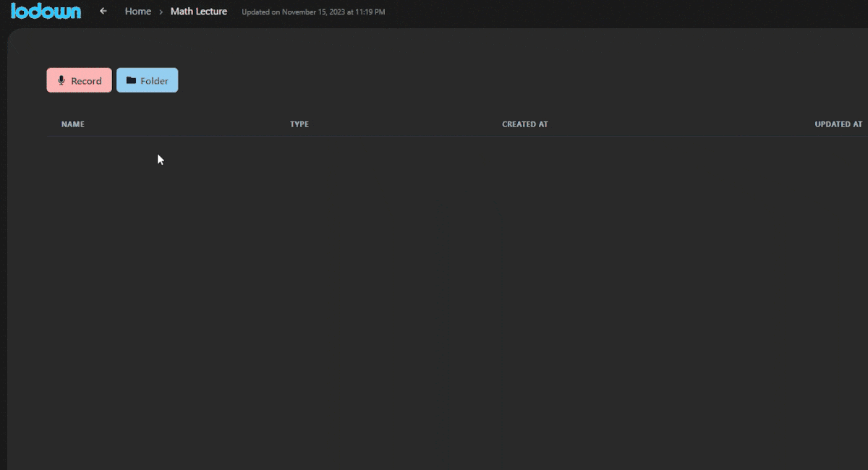Start a new recording with Record
The image size is (868, 470).
80,80
